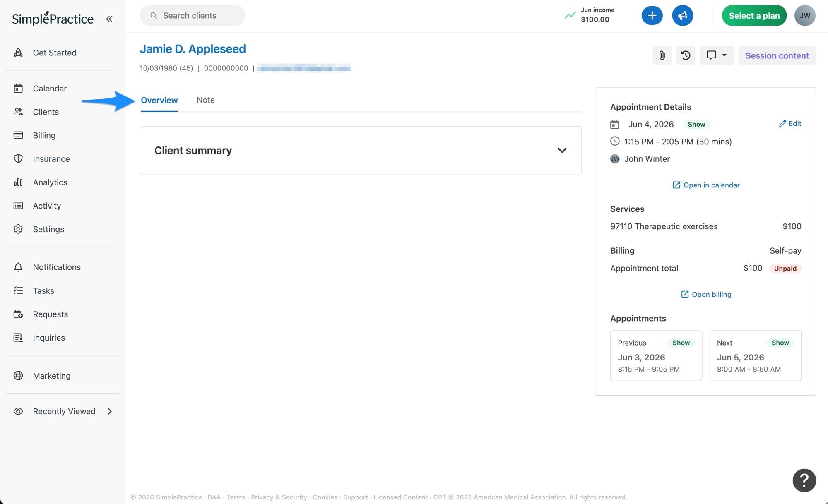Screen dimensions: 828x504
Task: Click the Unpaid status badge
Action: (x=785, y=268)
